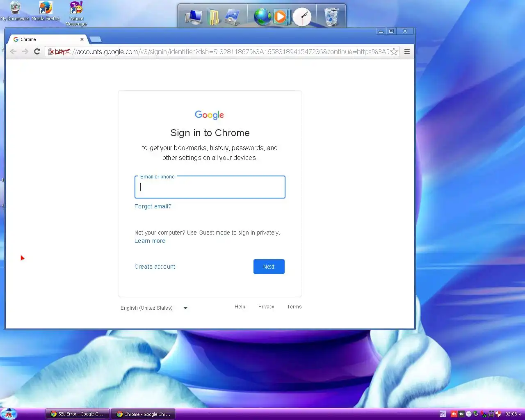Screen dimensions: 525x420
Task: Open the English (United States) language dropdown
Action: pos(154,308)
